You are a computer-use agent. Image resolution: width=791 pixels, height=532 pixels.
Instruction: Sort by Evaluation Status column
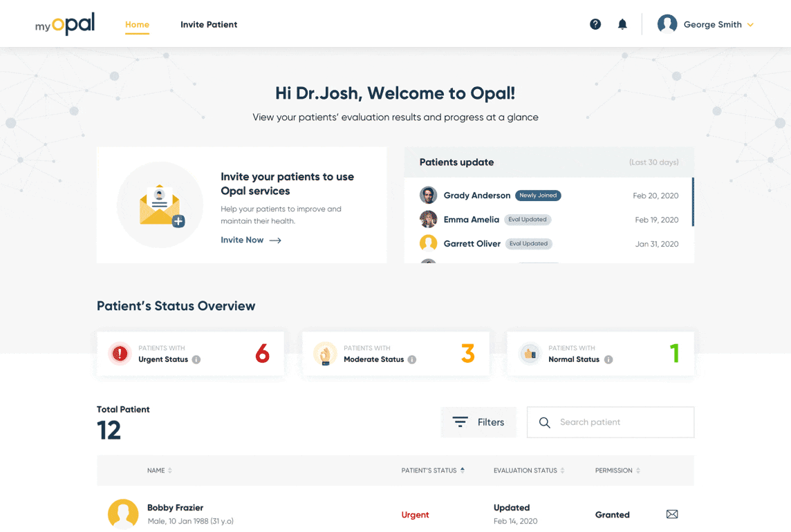(x=529, y=471)
